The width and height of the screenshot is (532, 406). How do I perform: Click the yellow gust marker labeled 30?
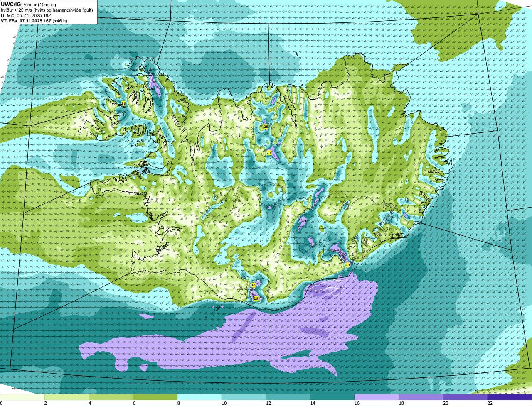click(x=253, y=285)
